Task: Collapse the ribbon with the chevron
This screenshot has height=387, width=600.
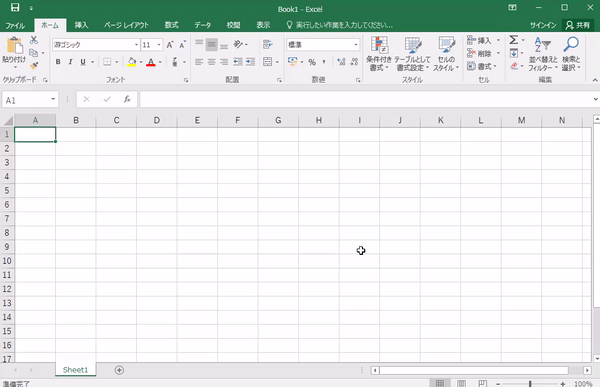Action: (595, 80)
